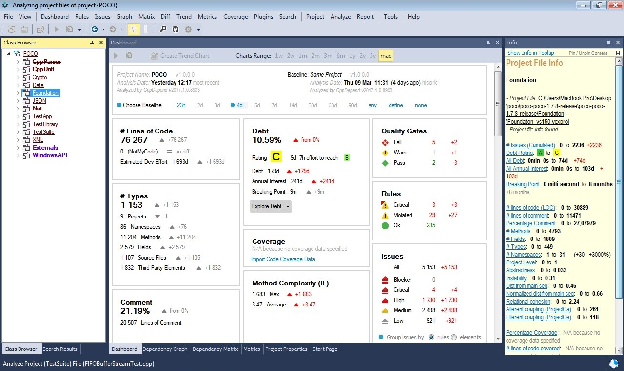
Task: Click the play icon in Dashboard toolbar
Action: tap(116, 56)
